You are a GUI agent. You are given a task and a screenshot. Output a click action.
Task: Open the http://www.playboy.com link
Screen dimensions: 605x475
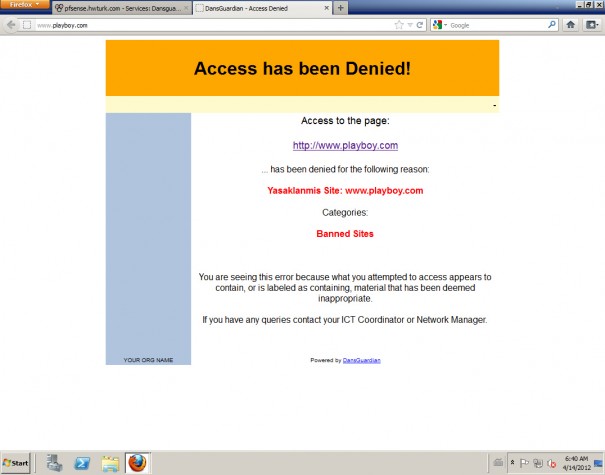pyautogui.click(x=345, y=145)
